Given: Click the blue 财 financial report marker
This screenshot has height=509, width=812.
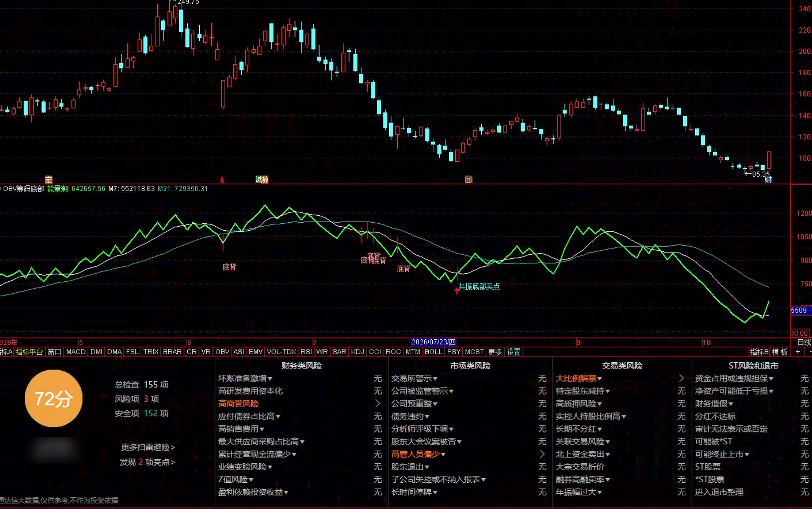Looking at the screenshot, I should (x=768, y=180).
